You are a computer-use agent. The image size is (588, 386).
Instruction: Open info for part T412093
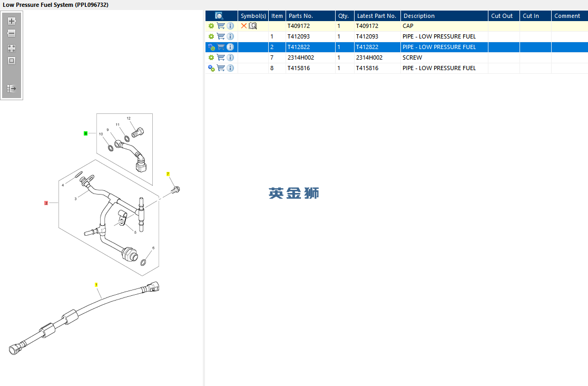tap(231, 36)
